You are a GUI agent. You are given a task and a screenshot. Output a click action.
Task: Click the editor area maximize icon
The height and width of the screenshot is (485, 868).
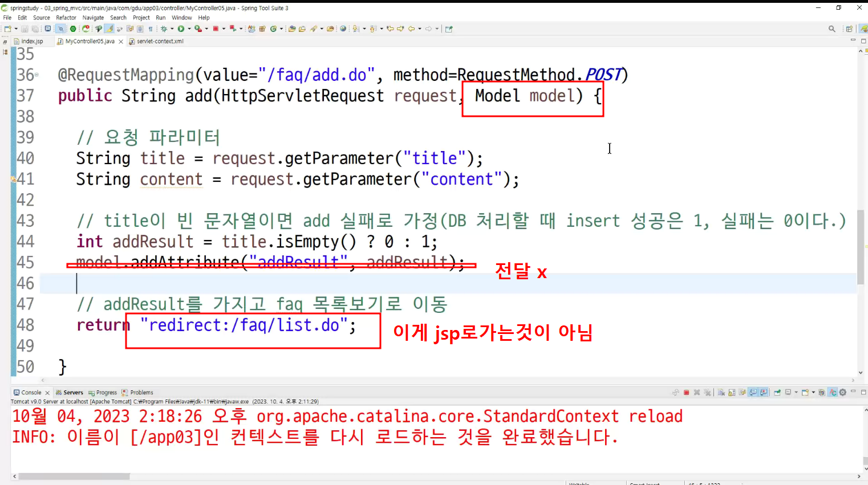pos(863,40)
